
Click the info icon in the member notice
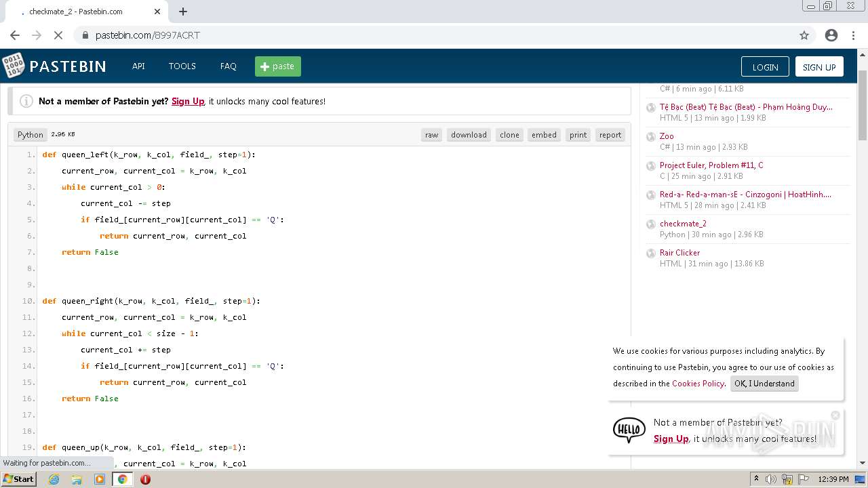pyautogui.click(x=26, y=101)
